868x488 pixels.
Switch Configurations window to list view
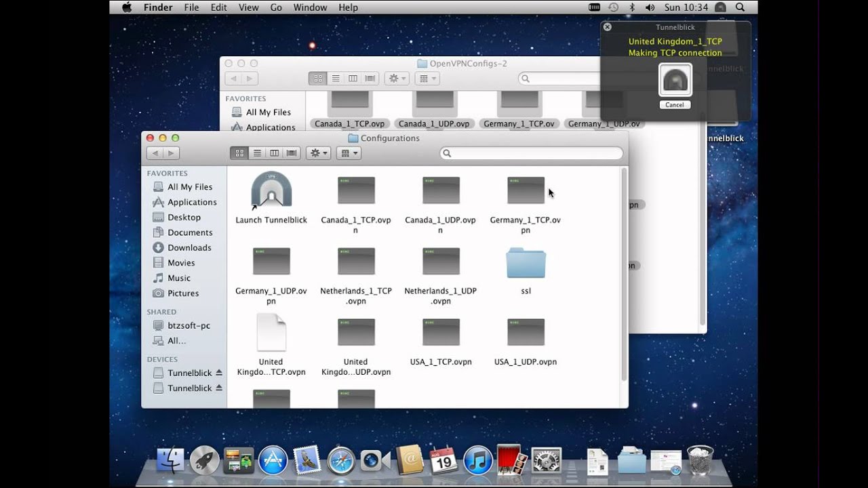(x=257, y=153)
